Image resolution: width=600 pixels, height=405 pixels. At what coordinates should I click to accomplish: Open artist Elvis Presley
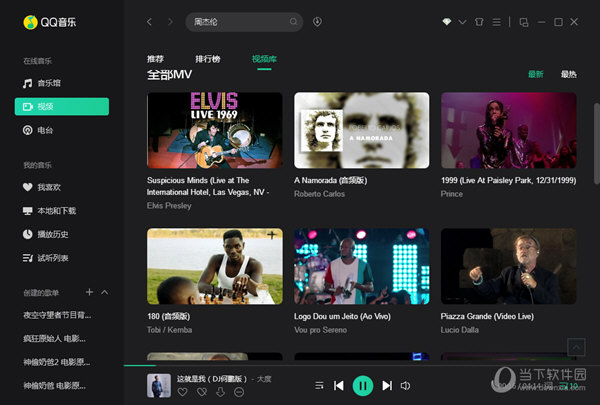point(169,206)
